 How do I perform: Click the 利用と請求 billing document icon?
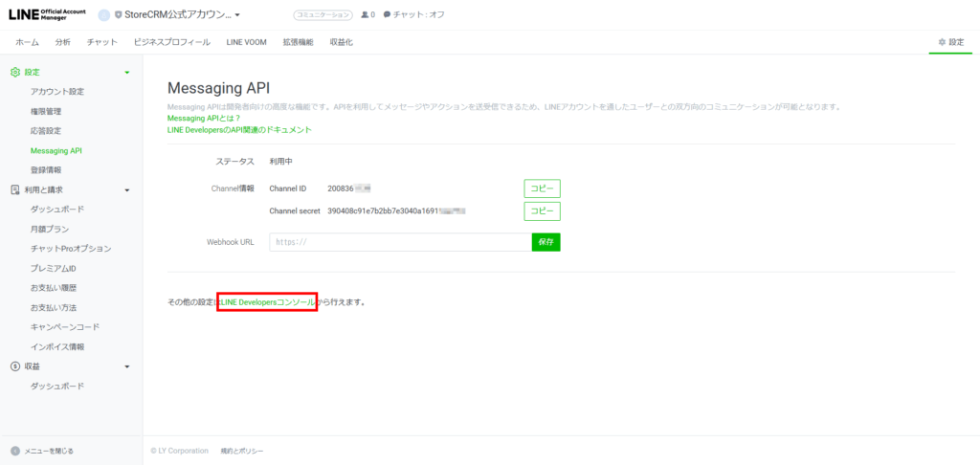[14, 189]
